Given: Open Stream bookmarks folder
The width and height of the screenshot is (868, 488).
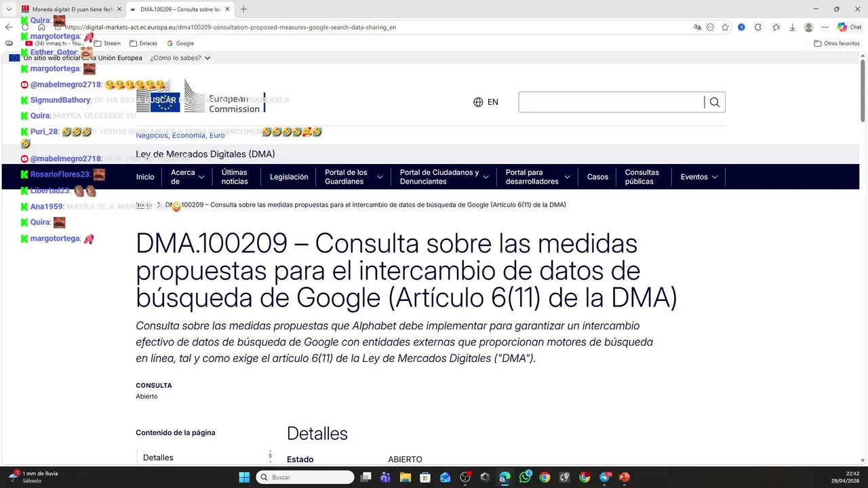Looking at the screenshot, I should click(x=107, y=43).
